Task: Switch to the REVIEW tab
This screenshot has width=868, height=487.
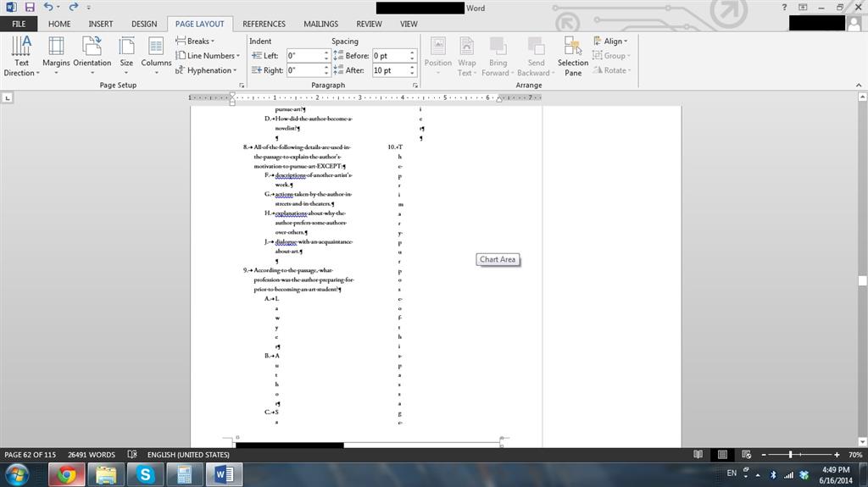Action: pyautogui.click(x=369, y=24)
